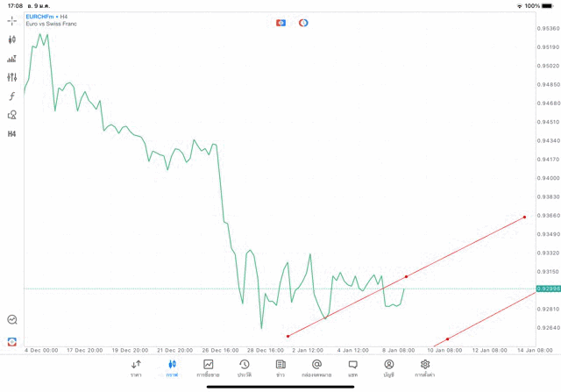Toggle the red-blue one-click trading panel
This screenshot has height=392, width=561.
click(x=280, y=23)
